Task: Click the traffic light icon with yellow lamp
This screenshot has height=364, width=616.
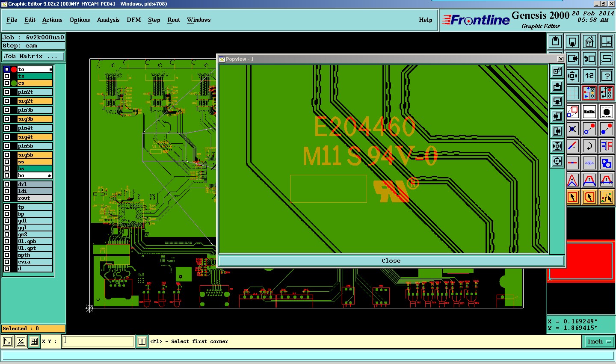Action: 589,93
